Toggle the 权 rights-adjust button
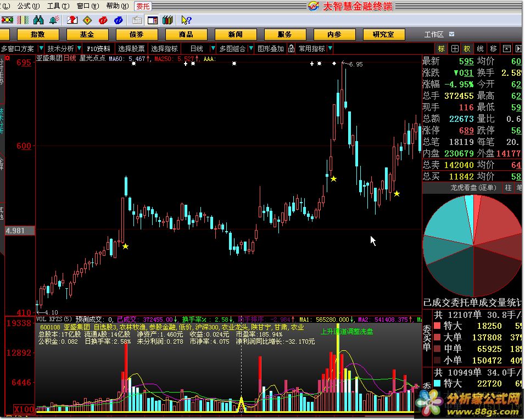Viewport: 525px width, 420px height. (x=467, y=49)
